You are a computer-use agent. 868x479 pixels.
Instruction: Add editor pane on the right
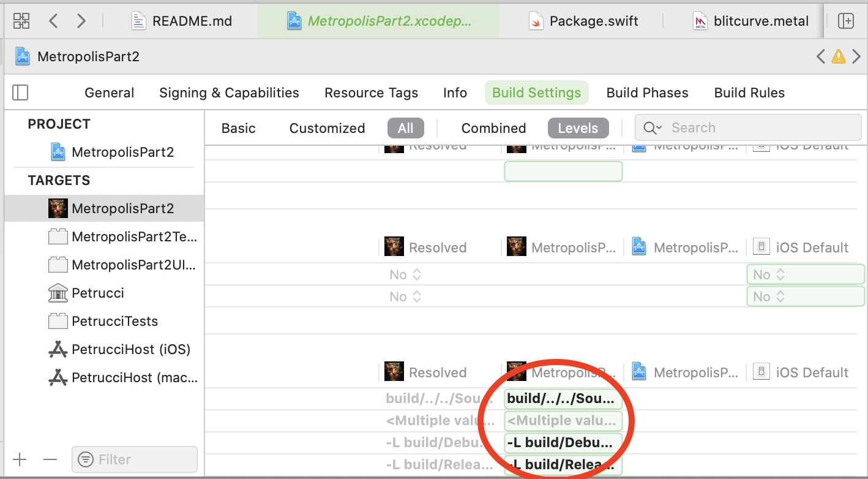pyautogui.click(x=845, y=21)
